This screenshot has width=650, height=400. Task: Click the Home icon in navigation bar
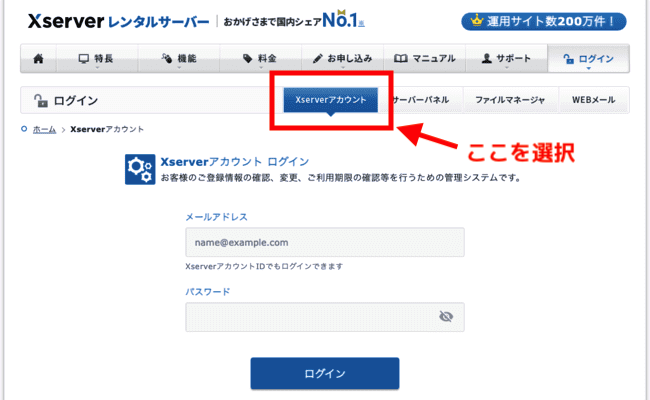point(38,59)
